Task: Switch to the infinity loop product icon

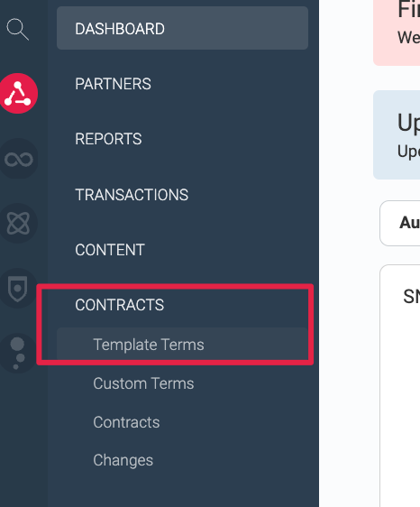Action: coord(18,159)
